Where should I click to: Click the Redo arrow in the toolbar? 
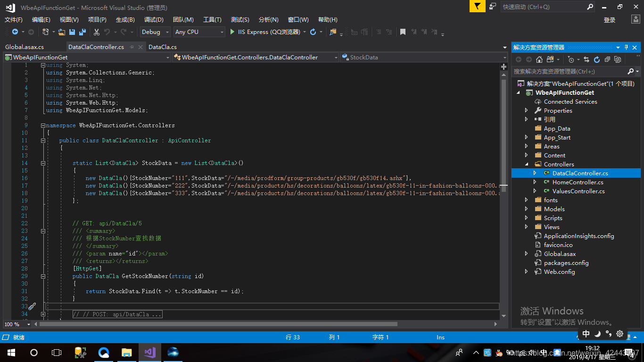tap(124, 32)
